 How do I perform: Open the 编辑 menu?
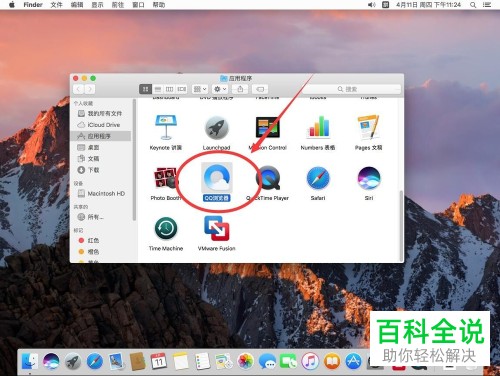(x=77, y=5)
